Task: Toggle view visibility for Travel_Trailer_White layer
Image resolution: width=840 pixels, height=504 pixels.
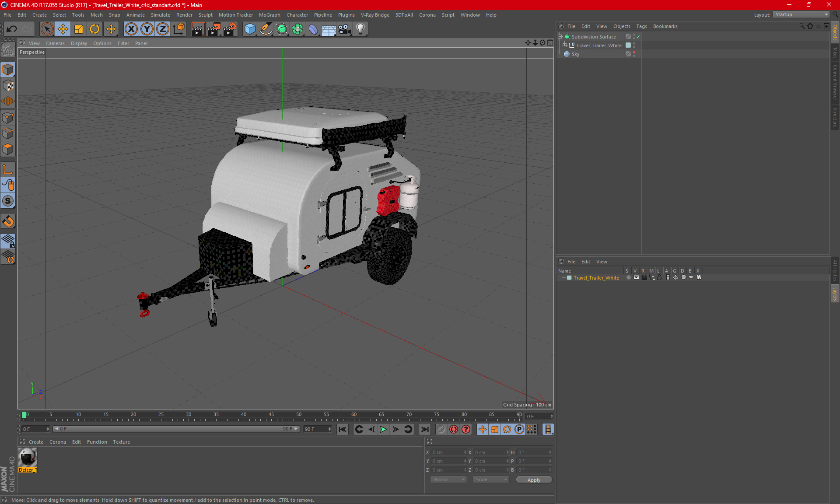Action: click(636, 277)
